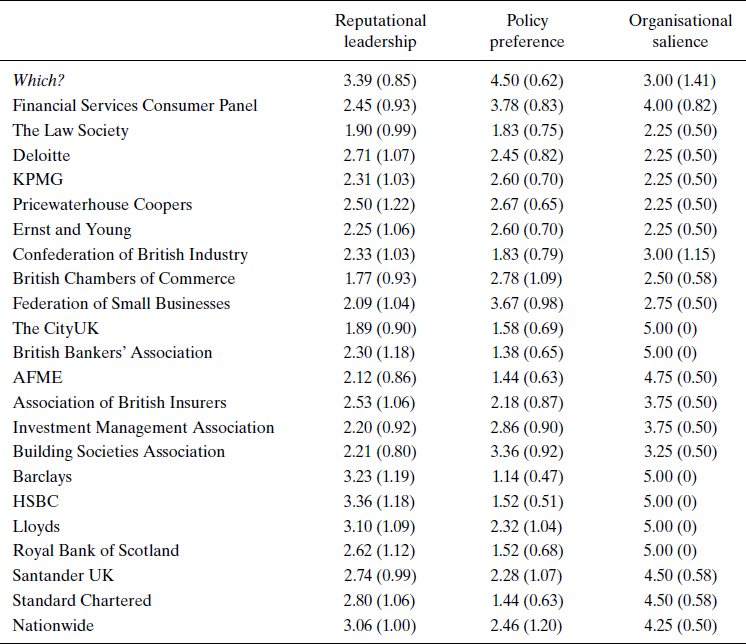
Task: Select Confederation of British Industry label
Action: tap(130, 254)
